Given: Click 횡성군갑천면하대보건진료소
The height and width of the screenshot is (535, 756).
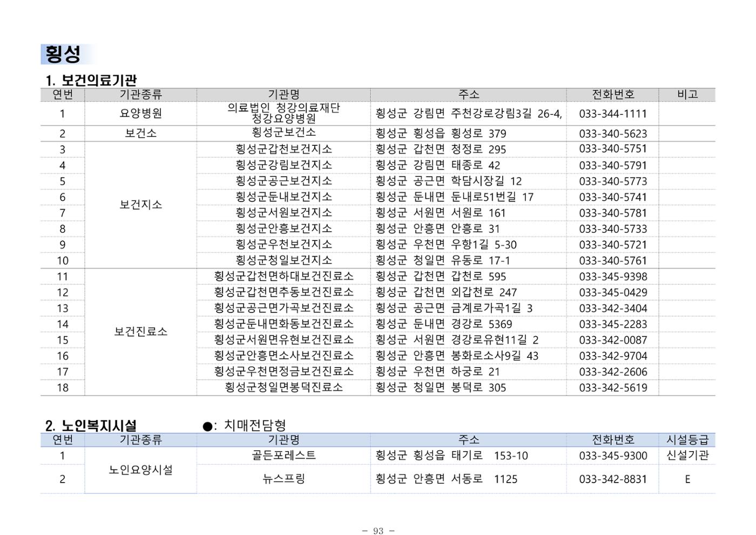Looking at the screenshot, I should (283, 276).
